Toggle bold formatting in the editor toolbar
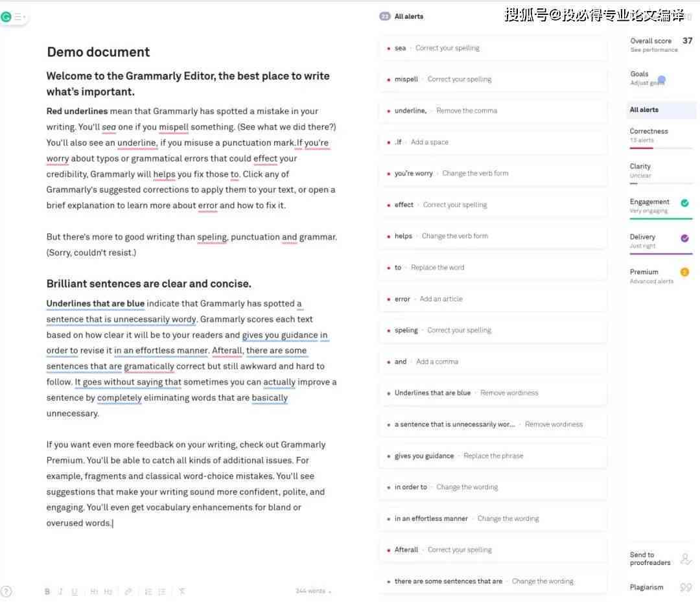This screenshot has width=700, height=602. [47, 592]
